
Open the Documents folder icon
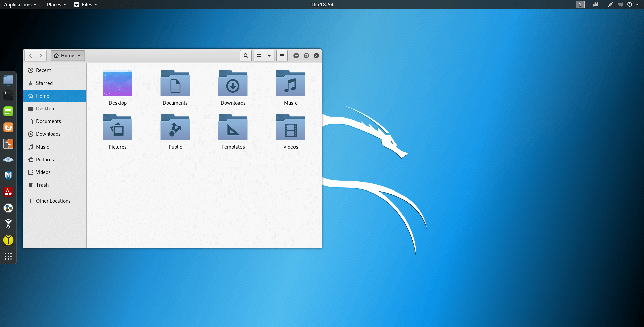pyautogui.click(x=175, y=83)
